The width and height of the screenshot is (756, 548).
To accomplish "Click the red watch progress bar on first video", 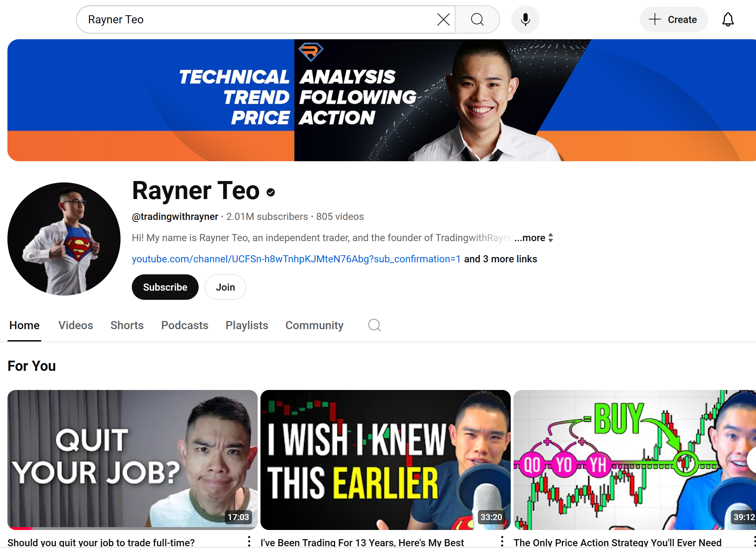I will tap(20, 528).
